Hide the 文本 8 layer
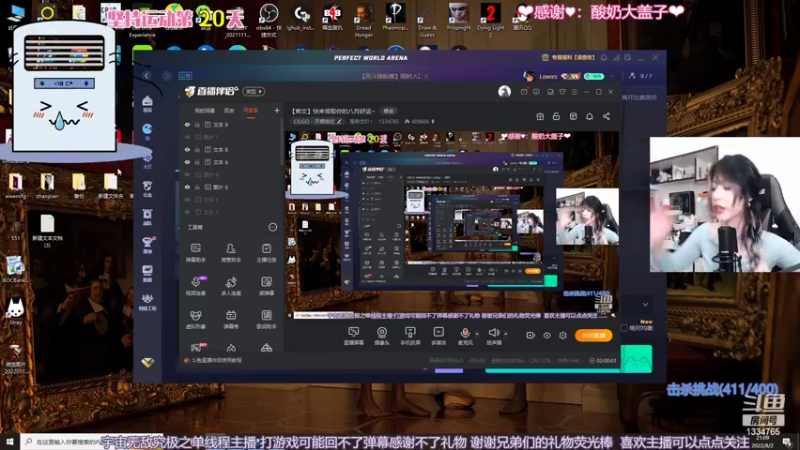This screenshot has height=450, width=800. (187, 149)
